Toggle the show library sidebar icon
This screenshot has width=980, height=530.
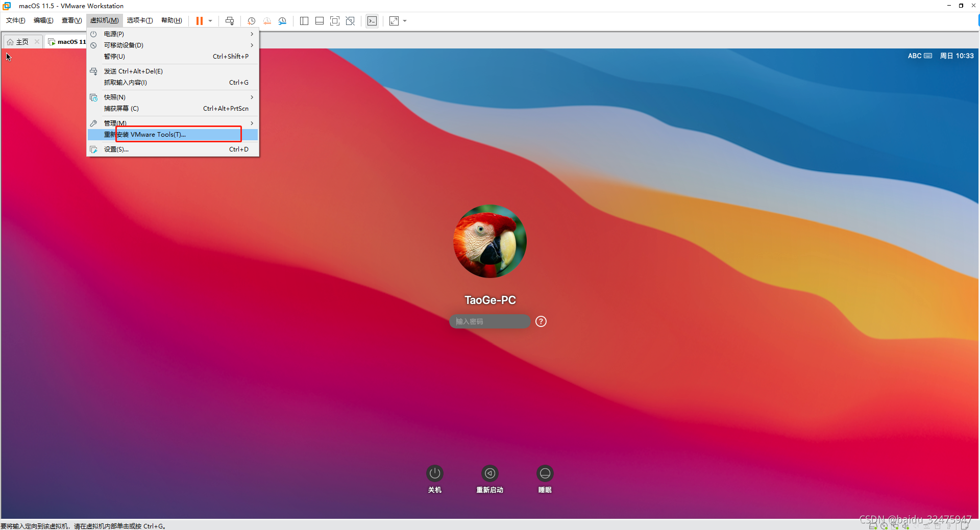click(304, 21)
